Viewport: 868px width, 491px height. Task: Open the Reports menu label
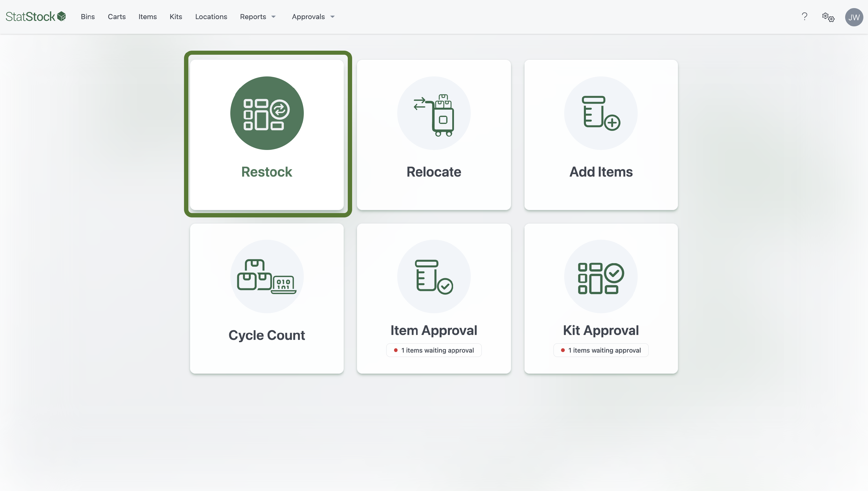(x=253, y=17)
